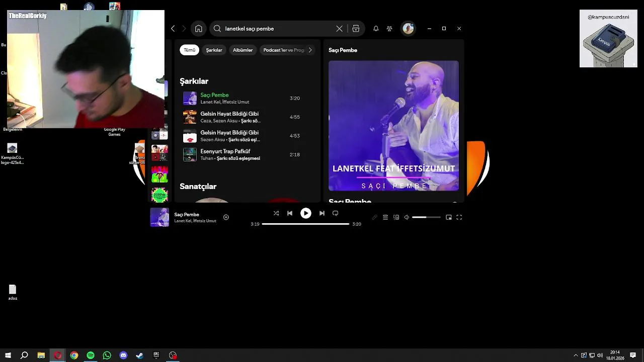Viewport: 644px width, 362px height.
Task: Toggle shuffle in the player bar
Action: pos(276,213)
